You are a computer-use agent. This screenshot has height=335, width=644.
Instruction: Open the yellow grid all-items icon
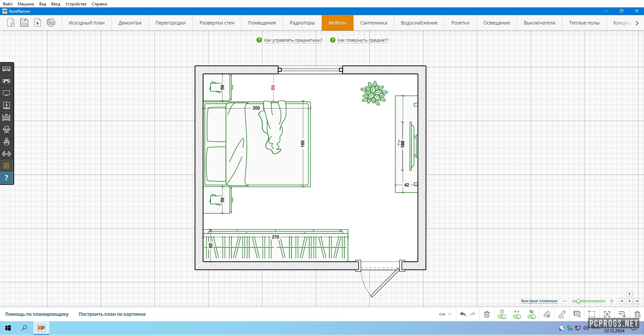6,166
